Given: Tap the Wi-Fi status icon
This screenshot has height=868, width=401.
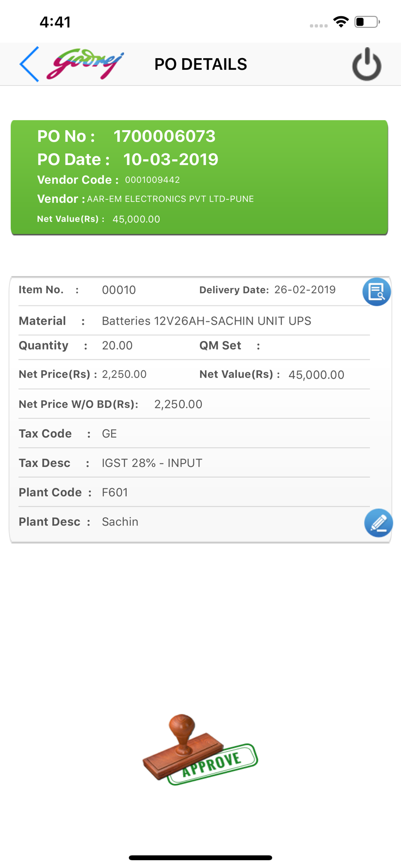Looking at the screenshot, I should click(x=341, y=22).
